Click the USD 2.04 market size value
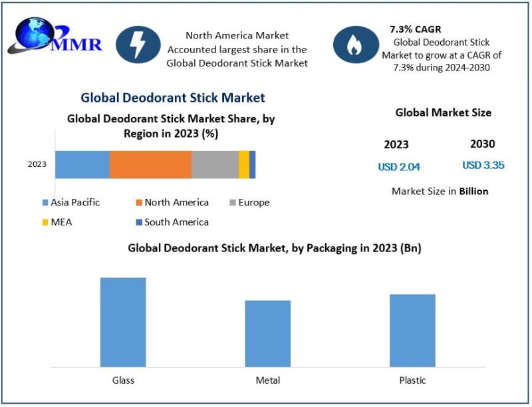 (x=399, y=167)
